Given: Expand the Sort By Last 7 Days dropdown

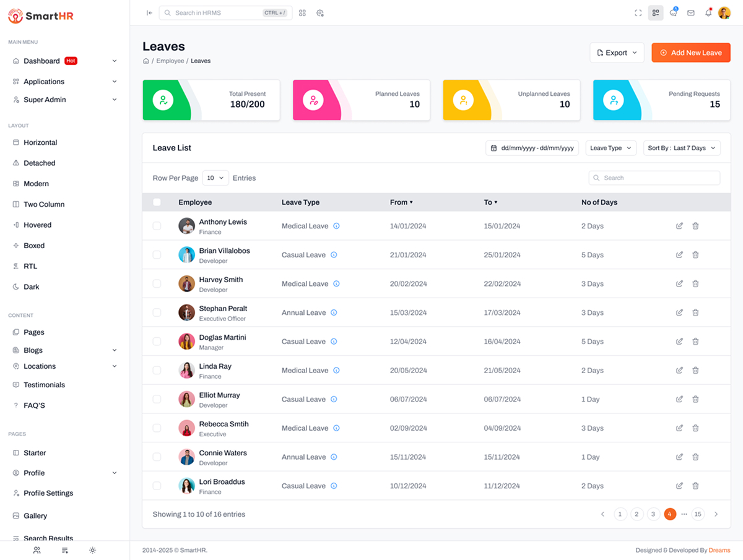Looking at the screenshot, I should (x=682, y=148).
